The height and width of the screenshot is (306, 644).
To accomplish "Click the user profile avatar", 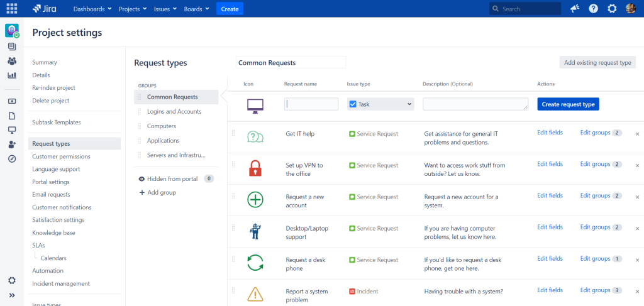I will pyautogui.click(x=631, y=9).
